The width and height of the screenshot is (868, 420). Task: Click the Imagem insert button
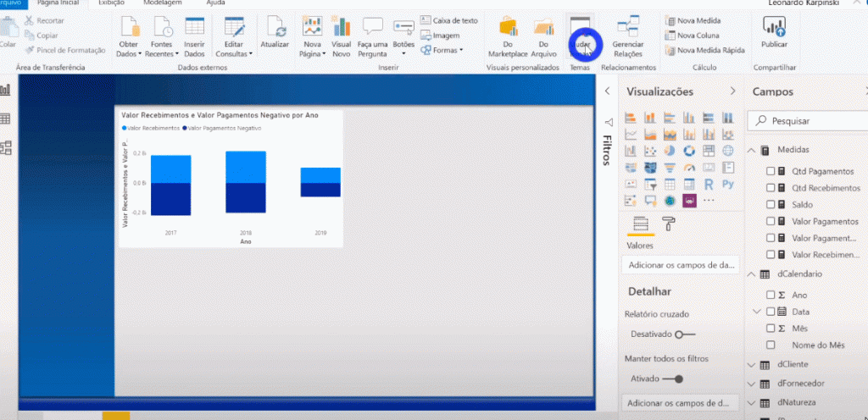point(440,36)
